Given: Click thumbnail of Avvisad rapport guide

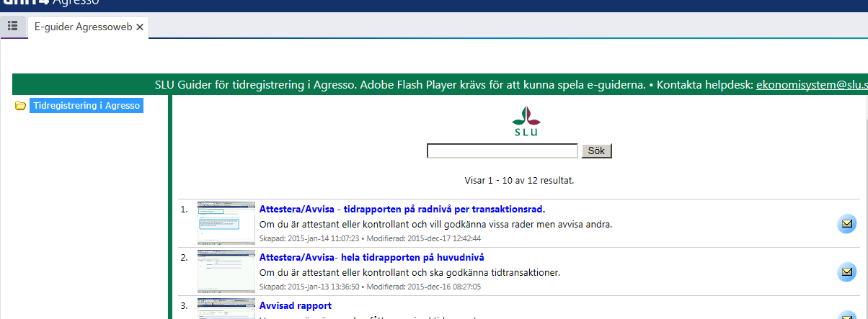Looking at the screenshot, I should 226,308.
